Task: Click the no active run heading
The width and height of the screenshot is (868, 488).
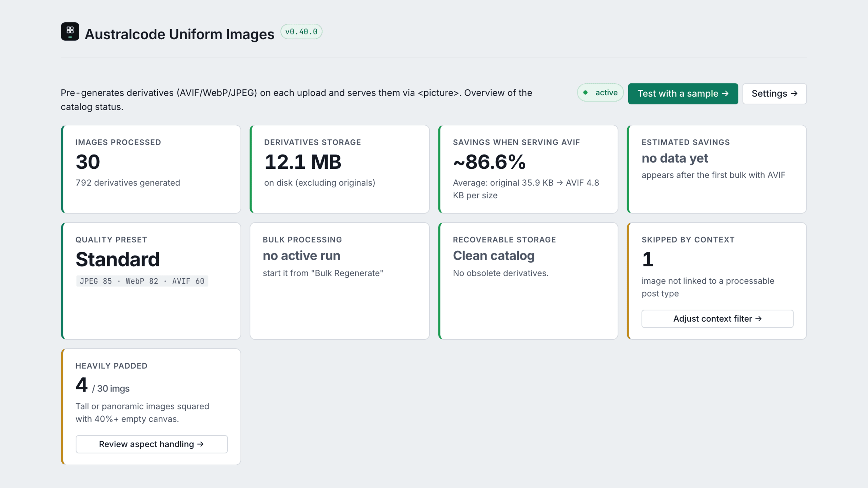Action: 301,256
